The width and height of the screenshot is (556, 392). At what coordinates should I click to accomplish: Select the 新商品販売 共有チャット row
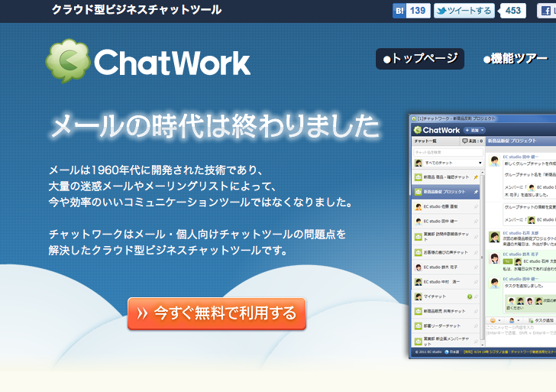coord(446,311)
